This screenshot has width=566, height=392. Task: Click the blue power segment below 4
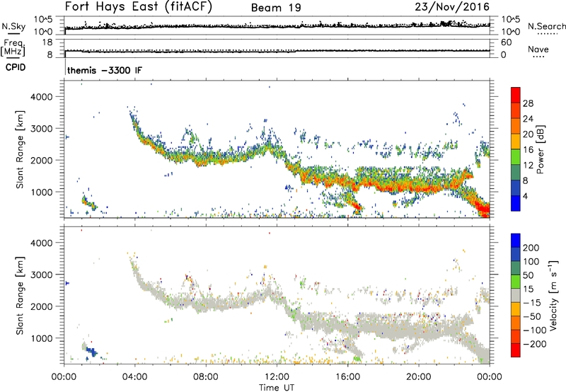pyautogui.click(x=516, y=203)
